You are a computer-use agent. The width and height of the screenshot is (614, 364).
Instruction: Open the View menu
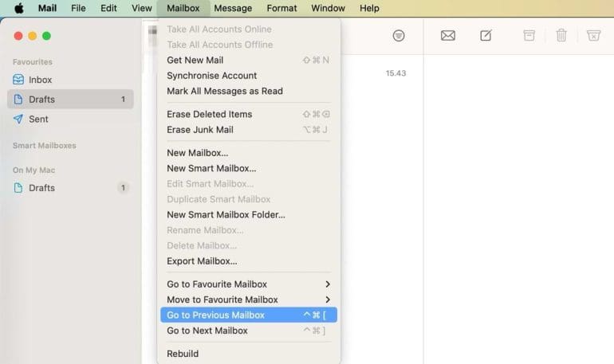point(142,8)
